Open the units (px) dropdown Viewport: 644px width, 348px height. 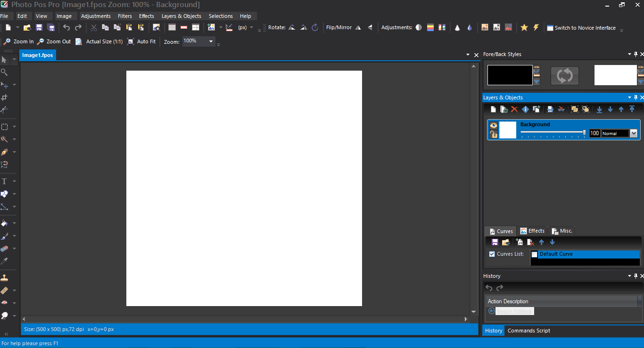pyautogui.click(x=251, y=28)
